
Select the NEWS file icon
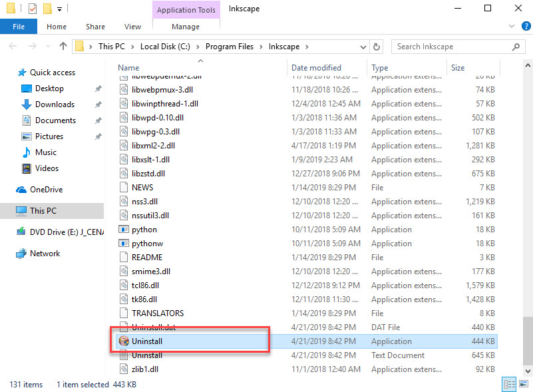(x=124, y=187)
